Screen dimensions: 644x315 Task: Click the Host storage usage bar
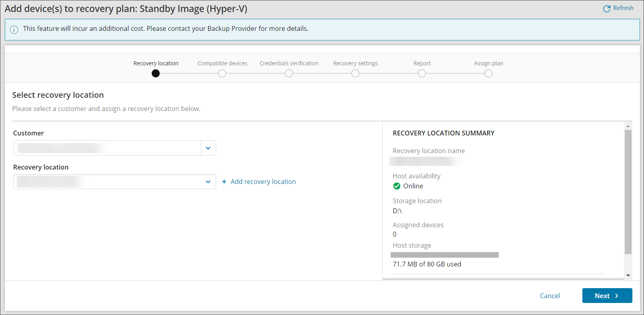coord(444,255)
